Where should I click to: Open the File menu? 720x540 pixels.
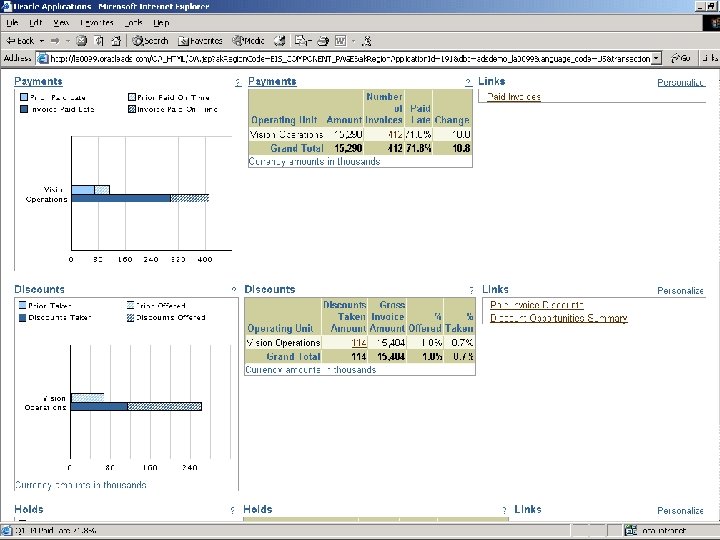(12, 22)
